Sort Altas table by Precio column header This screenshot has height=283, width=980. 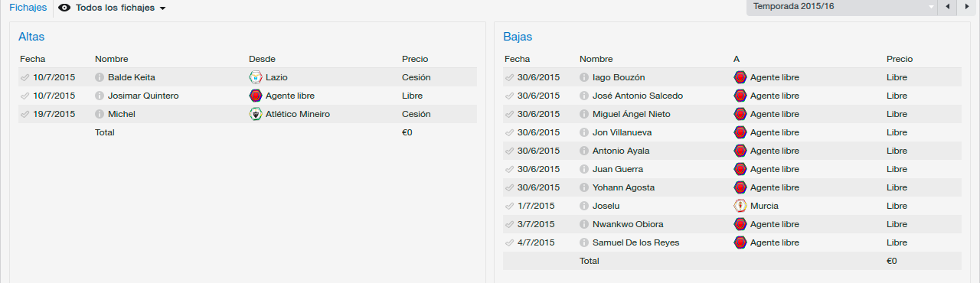[x=415, y=59]
